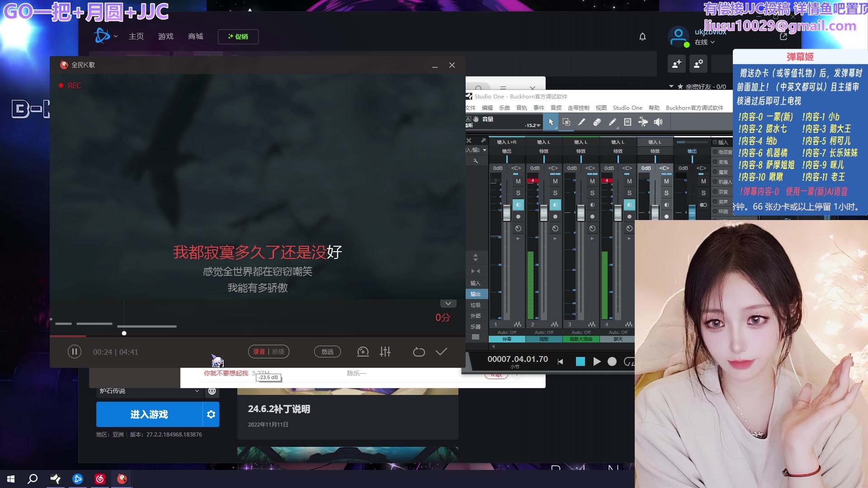Viewport: 868px width, 488px height.
Task: Open the 炉石传说 game selector dropdown
Action: tap(197, 391)
